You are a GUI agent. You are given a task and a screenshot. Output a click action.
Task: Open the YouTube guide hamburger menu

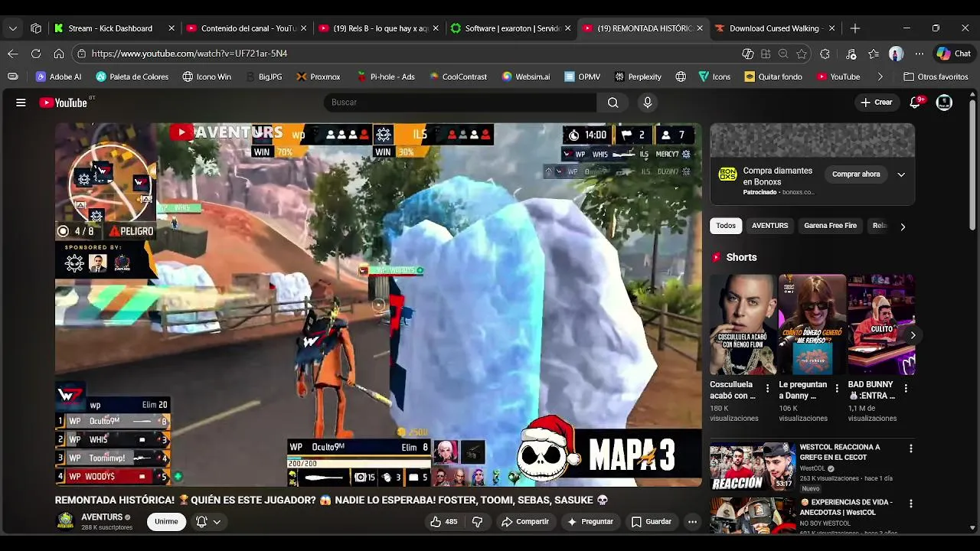coord(21,103)
